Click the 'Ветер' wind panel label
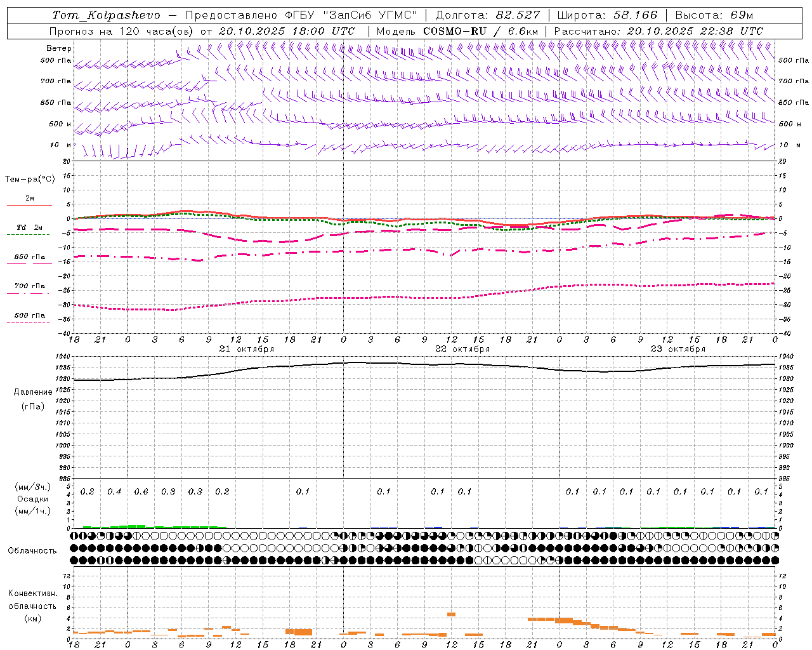The image size is (812, 650). click(59, 48)
